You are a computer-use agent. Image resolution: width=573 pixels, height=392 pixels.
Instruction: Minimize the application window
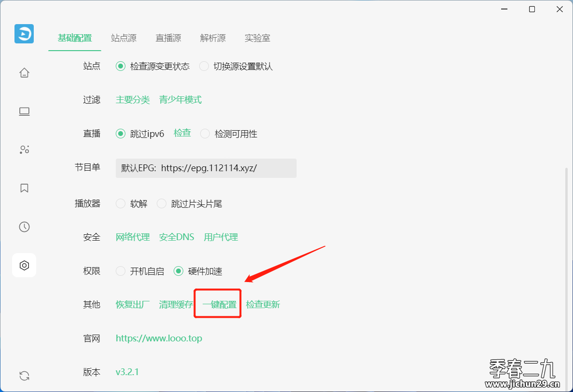[x=505, y=9]
